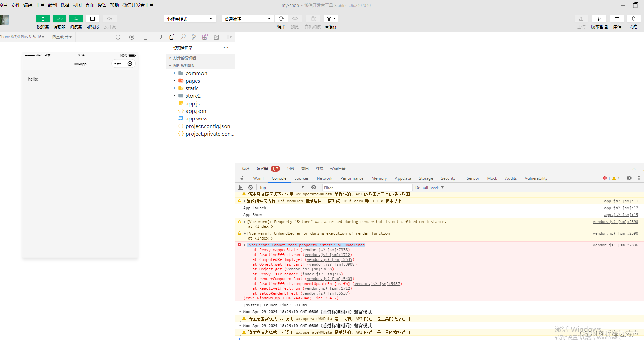
Task: Collapse the debugger panel chevron
Action: [634, 169]
